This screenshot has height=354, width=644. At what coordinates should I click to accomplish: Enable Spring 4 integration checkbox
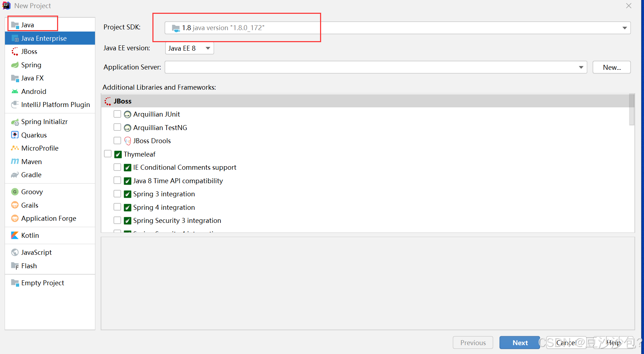pos(117,207)
